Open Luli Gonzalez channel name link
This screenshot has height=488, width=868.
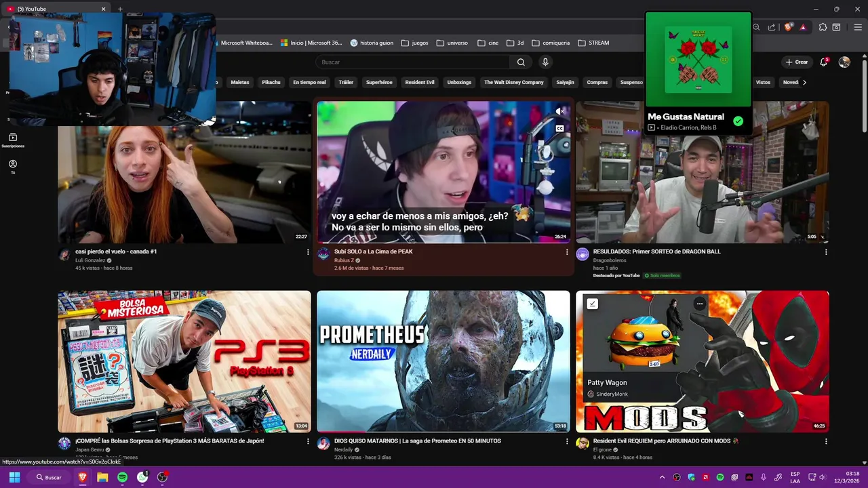coord(90,260)
